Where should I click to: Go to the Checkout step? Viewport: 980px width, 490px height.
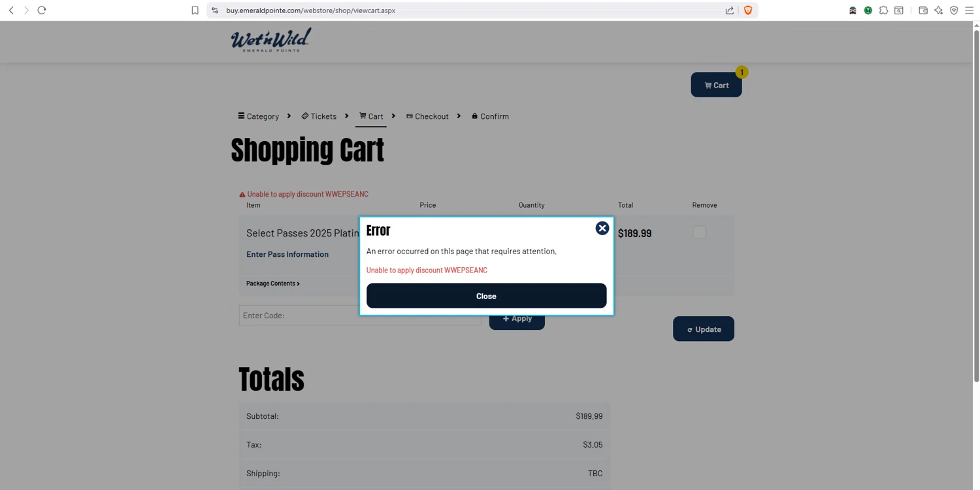tap(427, 116)
